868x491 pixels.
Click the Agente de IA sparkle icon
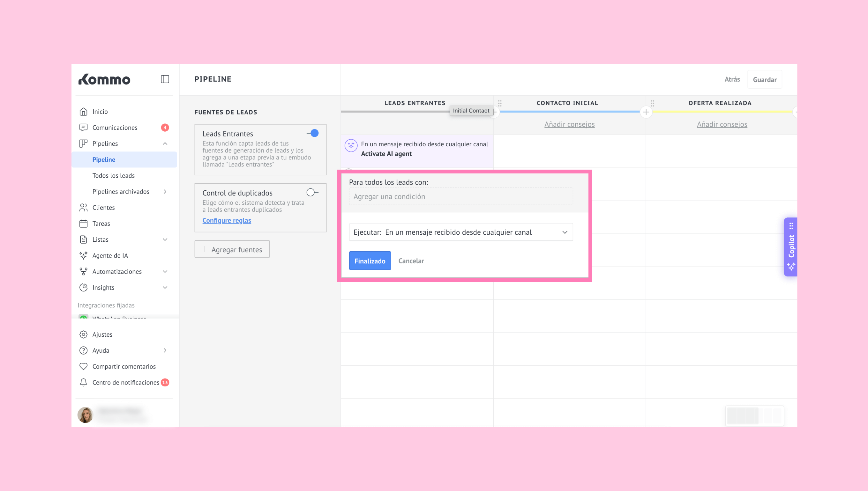83,256
